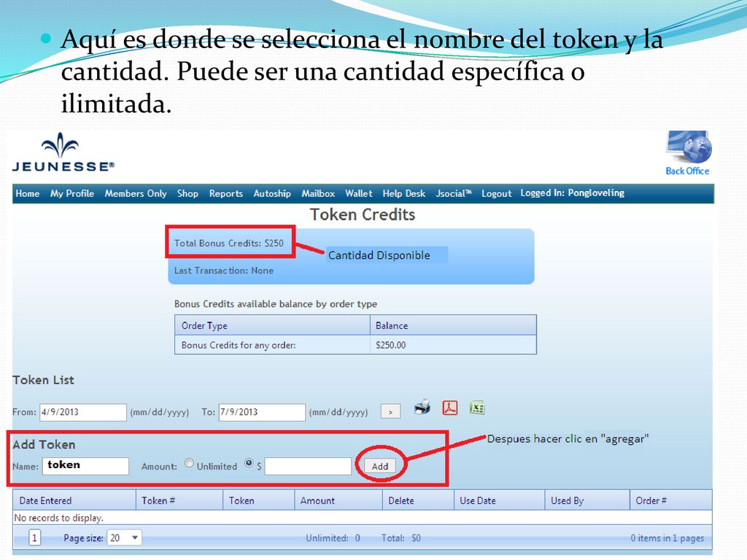This screenshot has height=560, width=747.
Task: Open the Help Desk menu
Action: 404,194
